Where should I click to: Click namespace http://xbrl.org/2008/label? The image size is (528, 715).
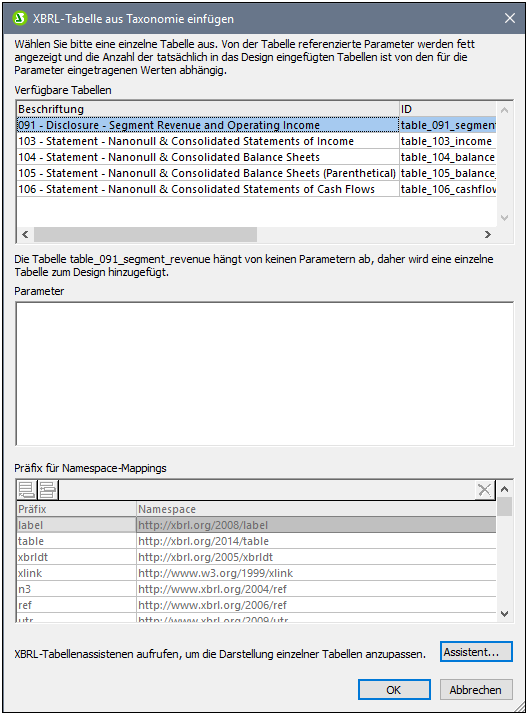pyautogui.click(x=316, y=525)
